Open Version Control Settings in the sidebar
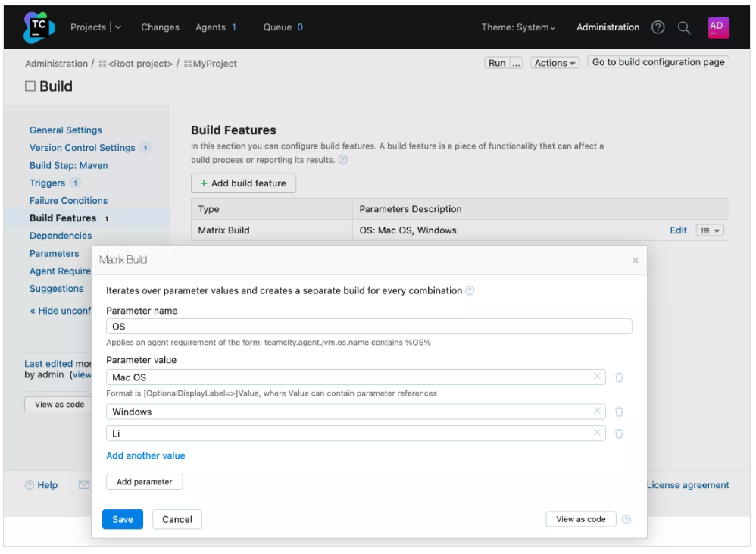This screenshot has width=756, height=554. (83, 148)
